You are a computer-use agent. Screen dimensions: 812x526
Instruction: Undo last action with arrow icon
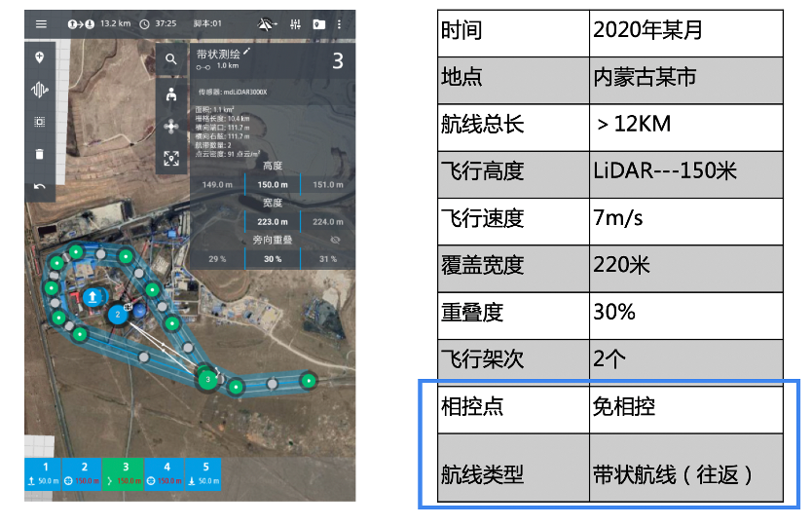coord(40,186)
